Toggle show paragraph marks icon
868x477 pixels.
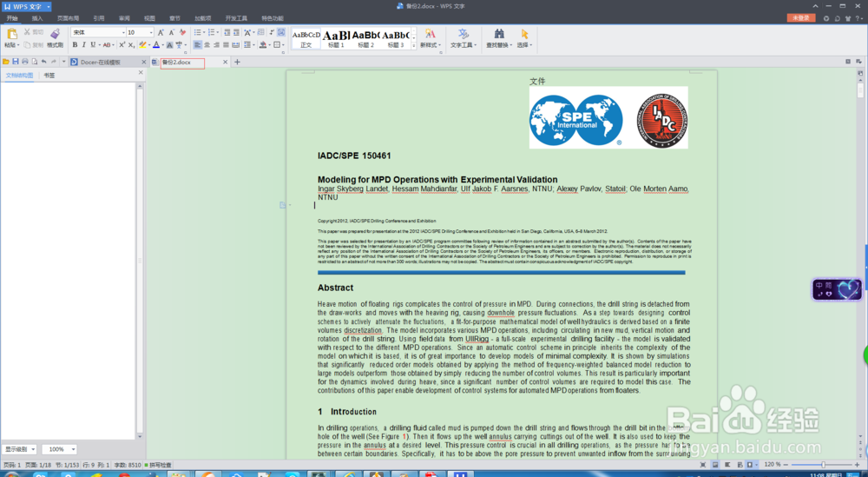(x=272, y=33)
